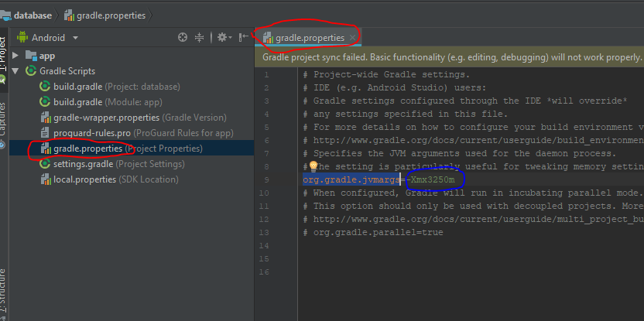Viewport: 644px width, 321px height.
Task: Click the 'IDE (e.g. Android Studio) users' comment
Action: coord(394,88)
